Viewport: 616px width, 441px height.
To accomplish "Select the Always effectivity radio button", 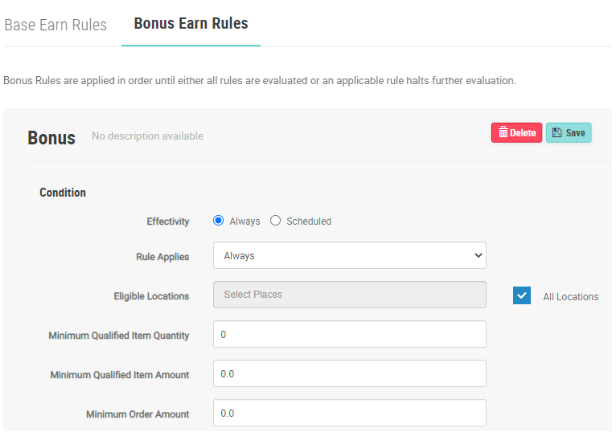I will 219,221.
